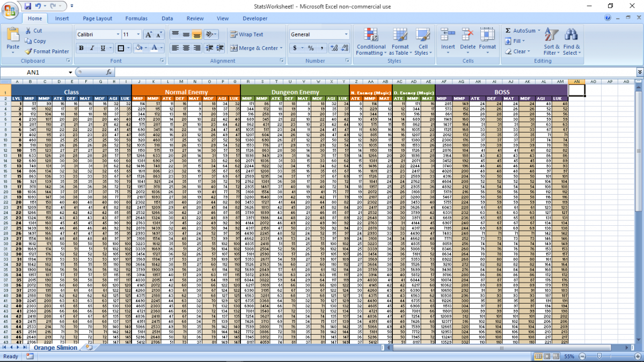
Task: Insert a new worksheet tab
Action: coord(89,348)
